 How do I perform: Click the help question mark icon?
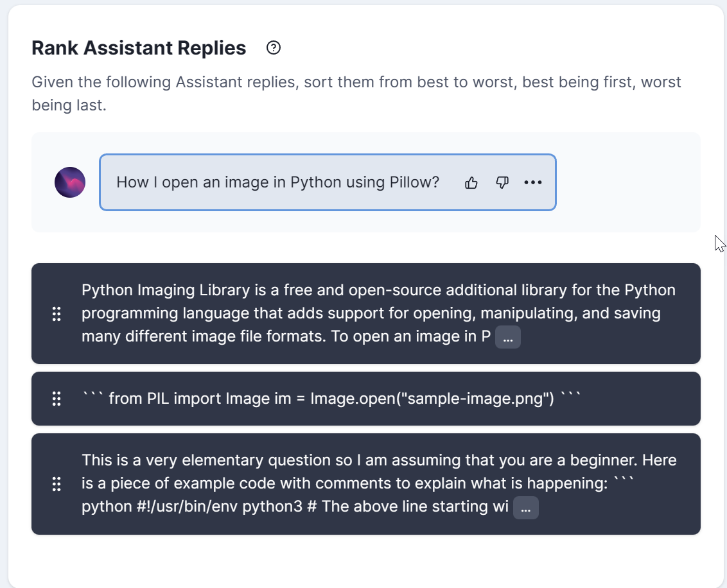[274, 47]
